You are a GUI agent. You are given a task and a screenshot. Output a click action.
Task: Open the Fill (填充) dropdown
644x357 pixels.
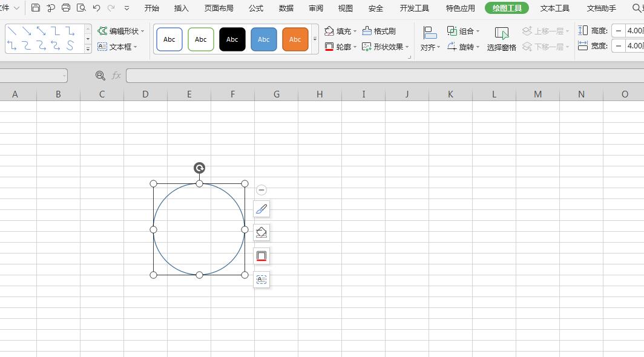(x=341, y=31)
